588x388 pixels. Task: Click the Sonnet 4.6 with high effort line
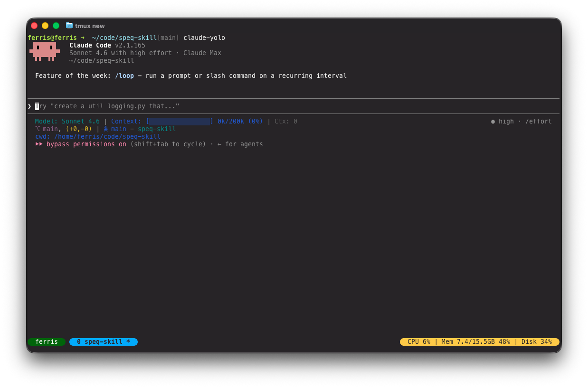pos(145,53)
